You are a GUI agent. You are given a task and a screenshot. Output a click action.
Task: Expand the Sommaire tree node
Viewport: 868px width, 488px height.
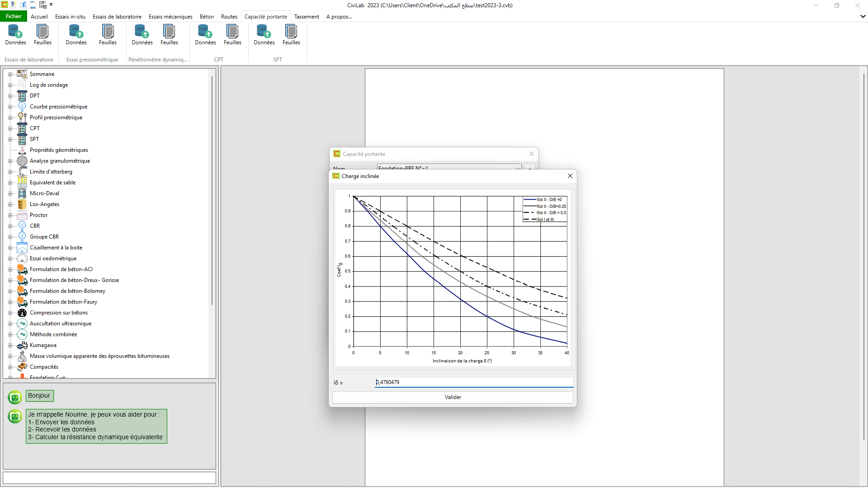coord(10,74)
